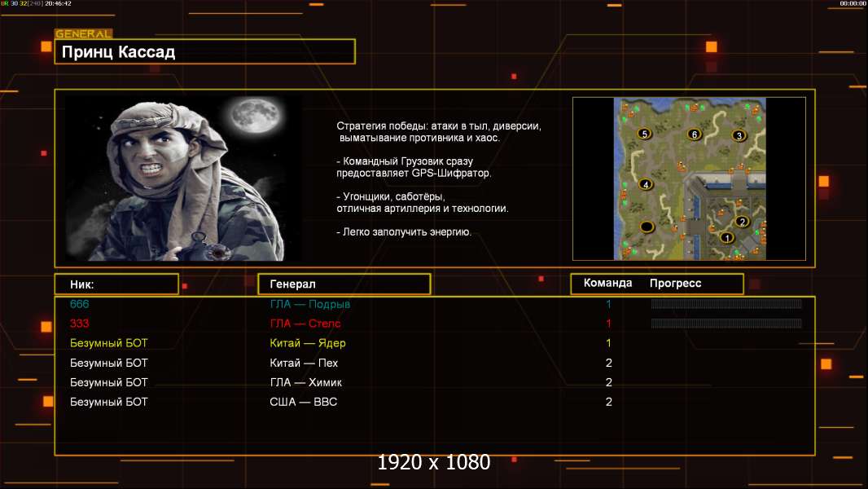Click progress bar for player 666

726,304
